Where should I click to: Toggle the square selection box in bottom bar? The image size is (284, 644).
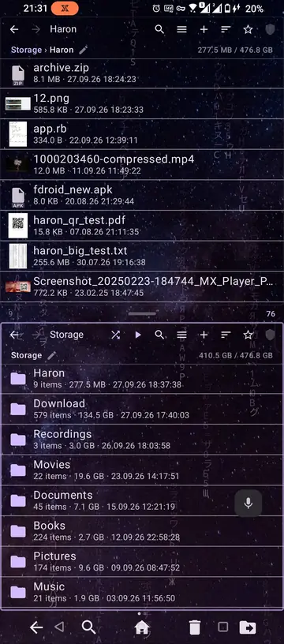click(x=222, y=627)
